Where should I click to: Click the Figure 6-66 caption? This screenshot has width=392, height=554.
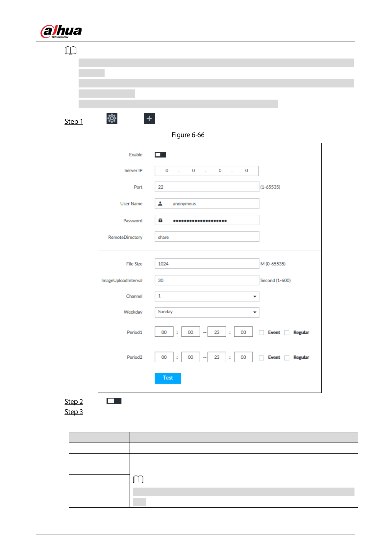point(188,135)
